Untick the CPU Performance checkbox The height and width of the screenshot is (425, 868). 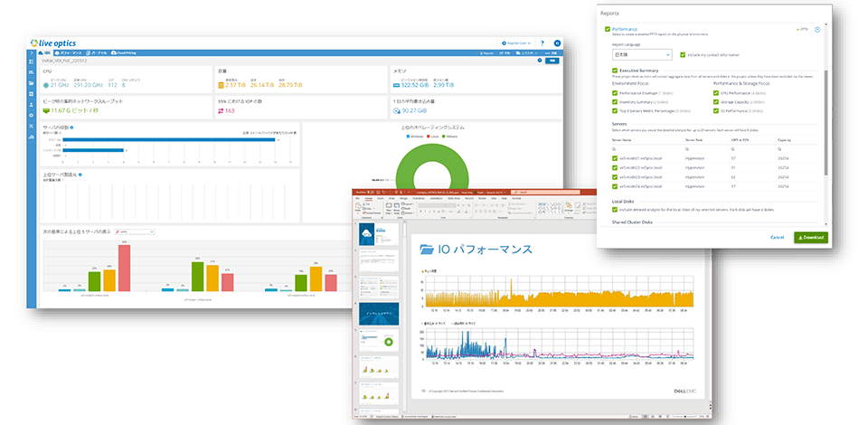click(715, 92)
